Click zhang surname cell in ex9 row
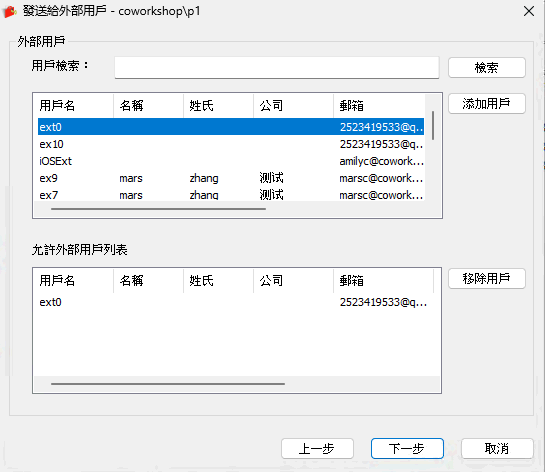This screenshot has height=472, width=545. pos(204,178)
